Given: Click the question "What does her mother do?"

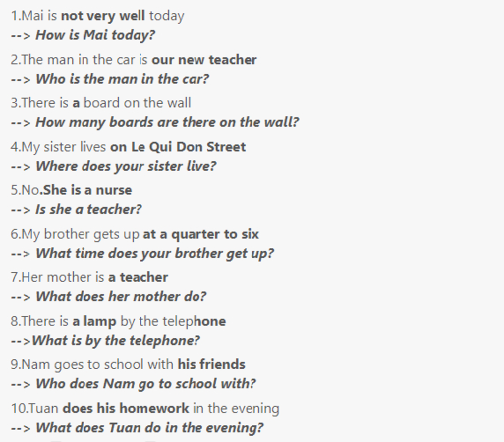Looking at the screenshot, I should [x=121, y=296].
